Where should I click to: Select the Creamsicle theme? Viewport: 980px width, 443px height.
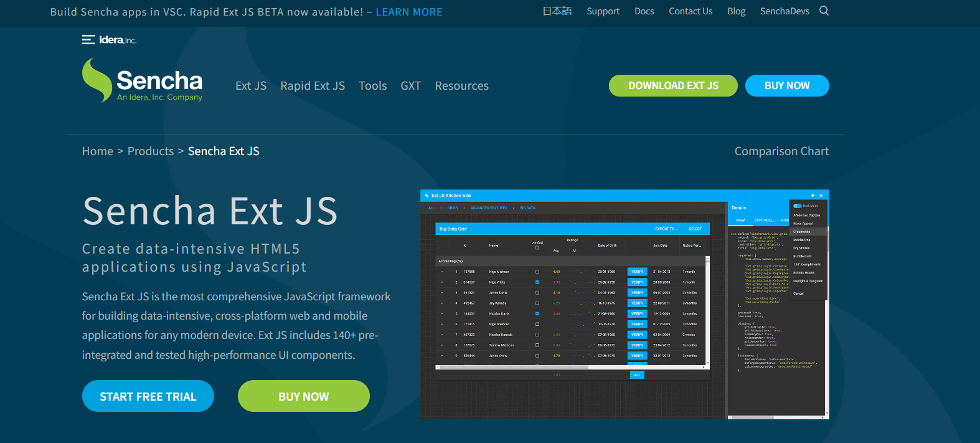pos(808,232)
